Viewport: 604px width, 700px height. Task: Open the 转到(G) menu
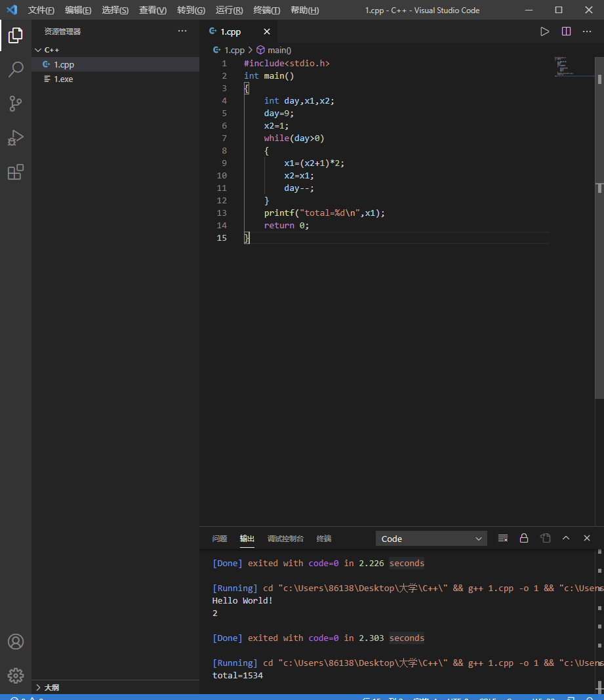(191, 10)
